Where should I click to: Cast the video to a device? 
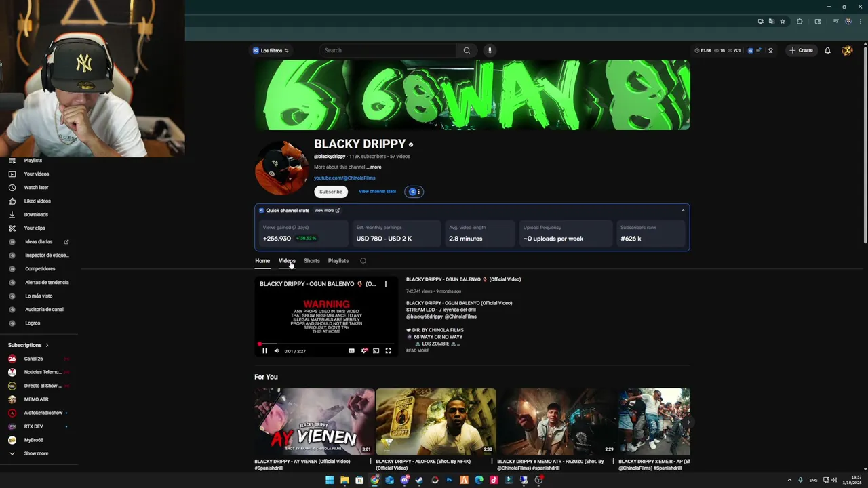[376, 351]
